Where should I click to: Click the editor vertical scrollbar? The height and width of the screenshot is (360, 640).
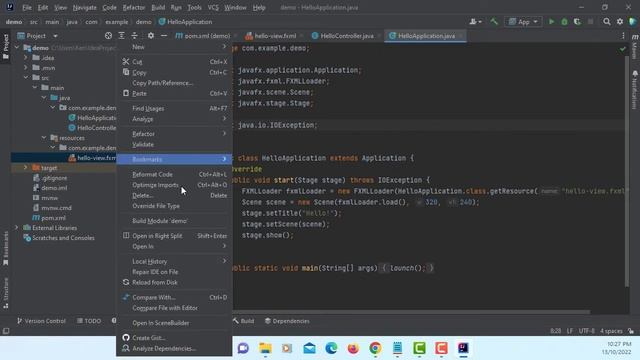click(x=627, y=171)
